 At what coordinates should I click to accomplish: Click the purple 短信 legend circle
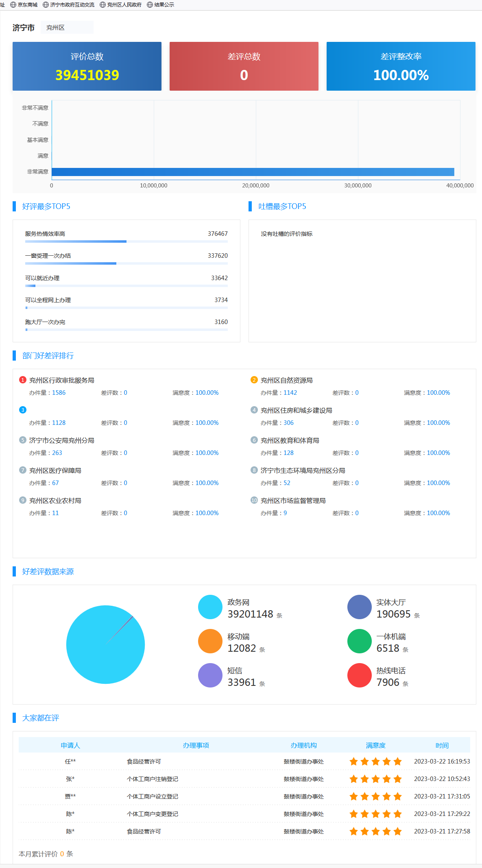pos(210,675)
